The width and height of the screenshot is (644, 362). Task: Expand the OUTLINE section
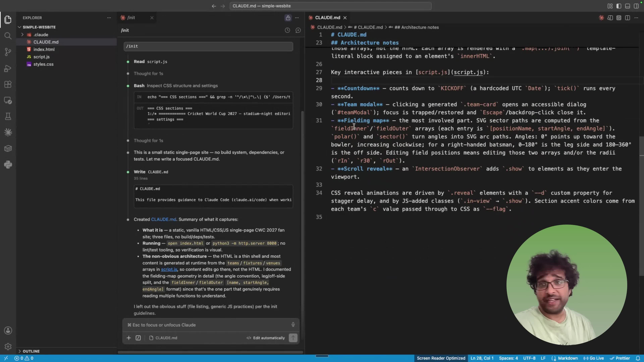(x=31, y=351)
